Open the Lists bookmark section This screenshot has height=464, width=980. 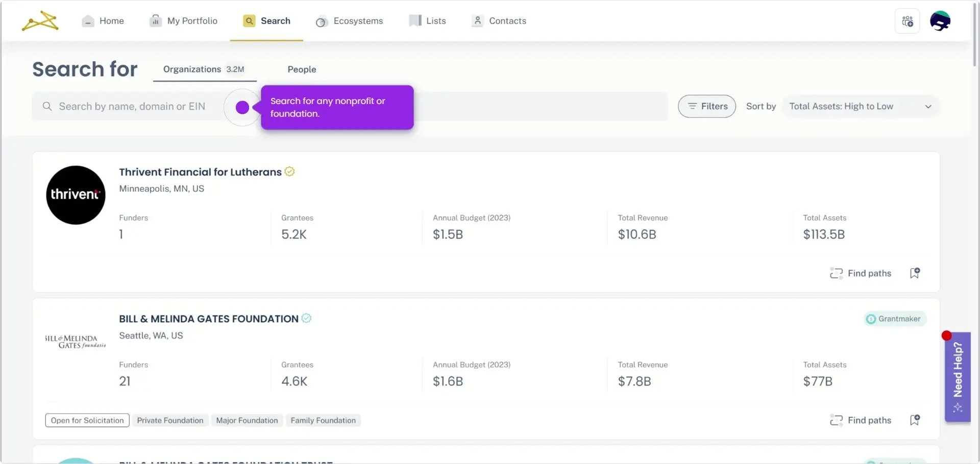point(428,21)
